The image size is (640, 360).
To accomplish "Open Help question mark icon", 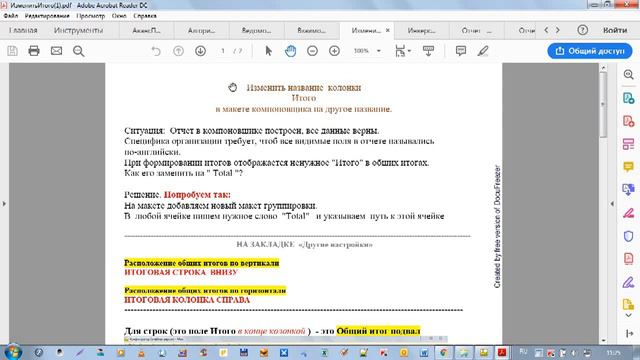I will coord(582,30).
